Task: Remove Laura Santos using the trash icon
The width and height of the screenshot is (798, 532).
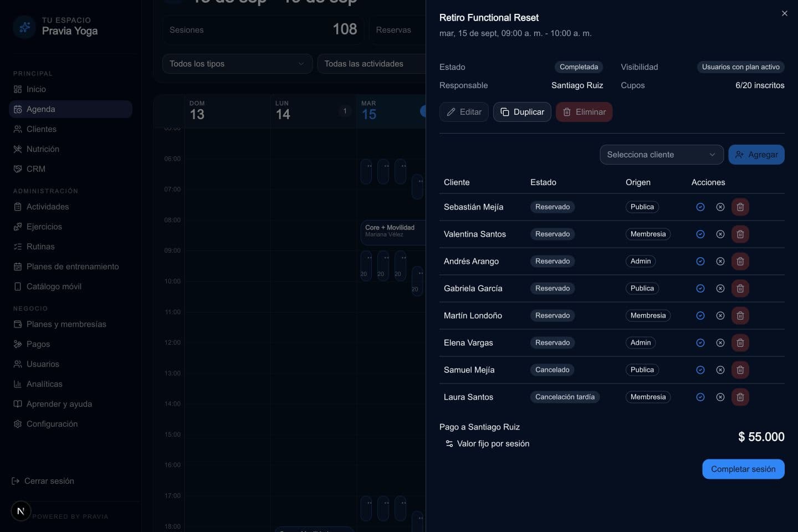Action: coord(740,397)
